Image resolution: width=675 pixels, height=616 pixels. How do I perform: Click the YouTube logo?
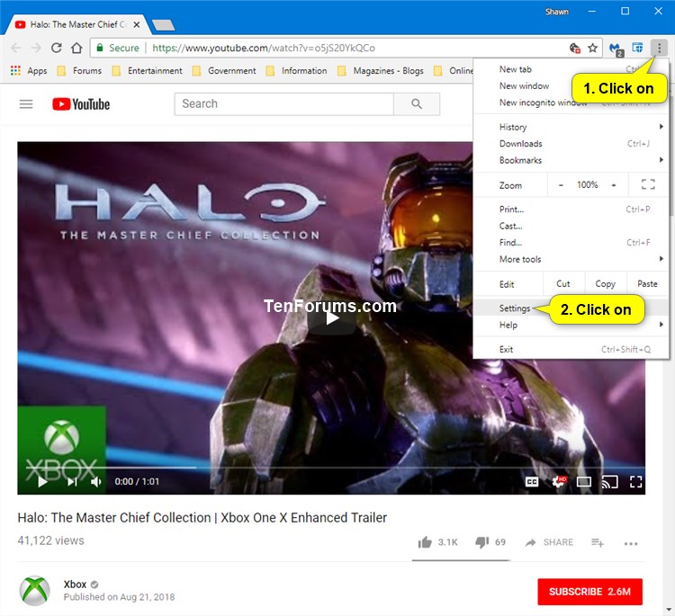point(81,104)
